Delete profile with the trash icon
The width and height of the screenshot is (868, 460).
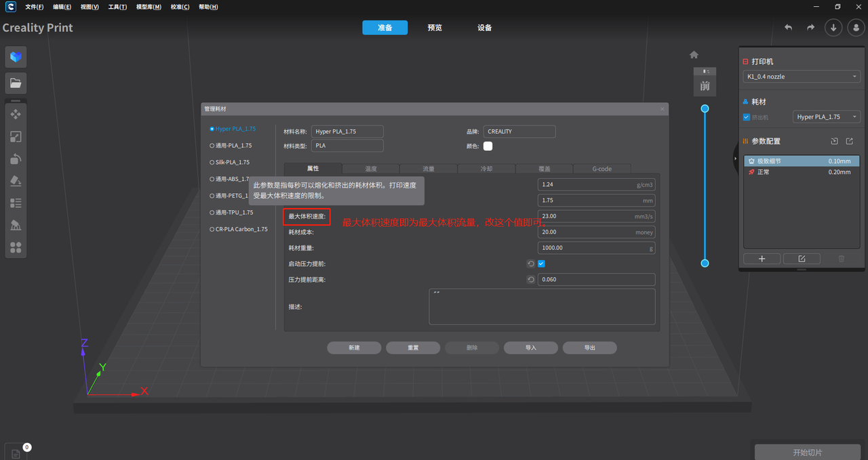tap(842, 259)
